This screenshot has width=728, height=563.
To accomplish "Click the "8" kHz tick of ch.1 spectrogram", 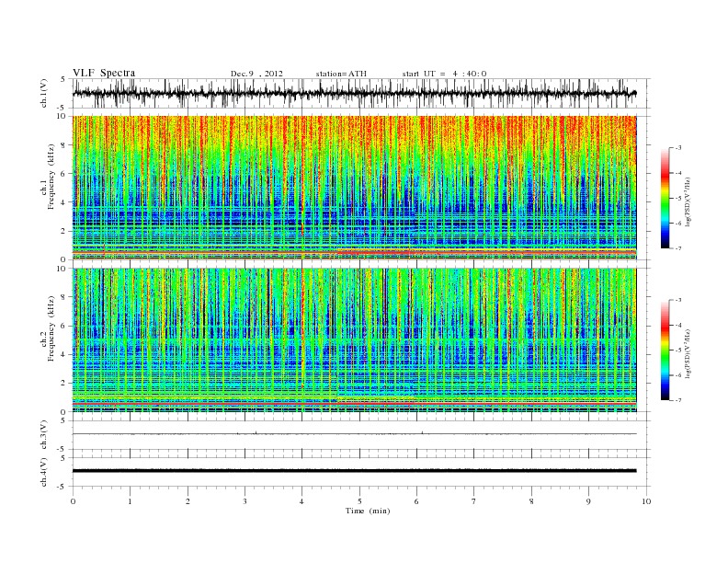I will coord(63,145).
